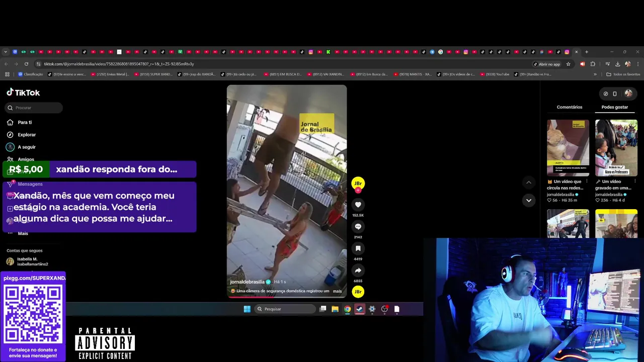Click the Chrome icon in the taskbar
Image resolution: width=644 pixels, height=362 pixels.
pyautogui.click(x=347, y=309)
